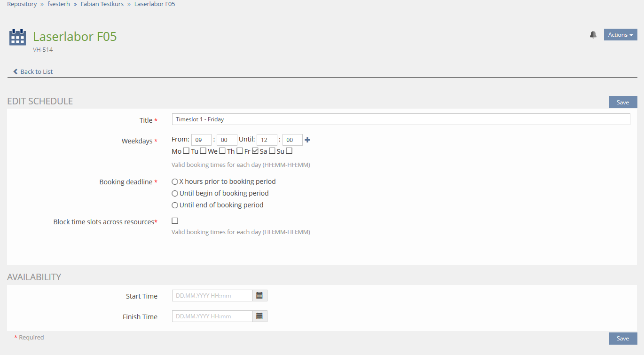Choose Until begin of booking period

pyautogui.click(x=175, y=193)
